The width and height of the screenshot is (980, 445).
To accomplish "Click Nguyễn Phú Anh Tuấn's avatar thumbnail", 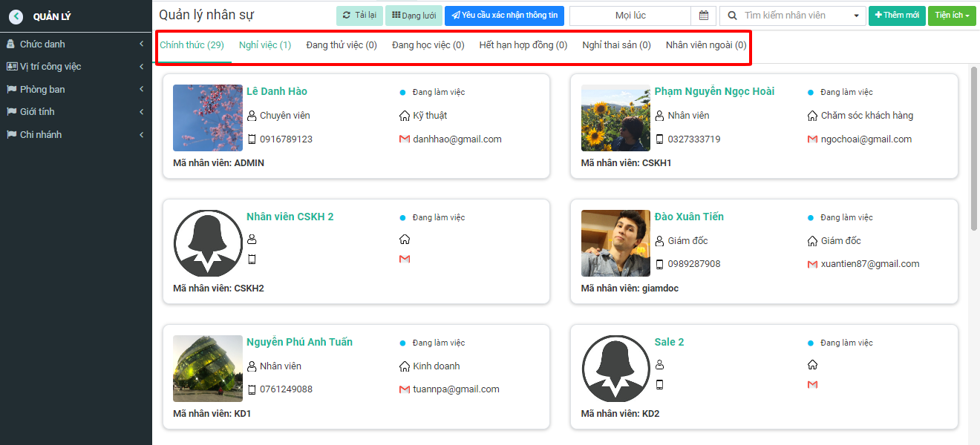I will pyautogui.click(x=208, y=369).
